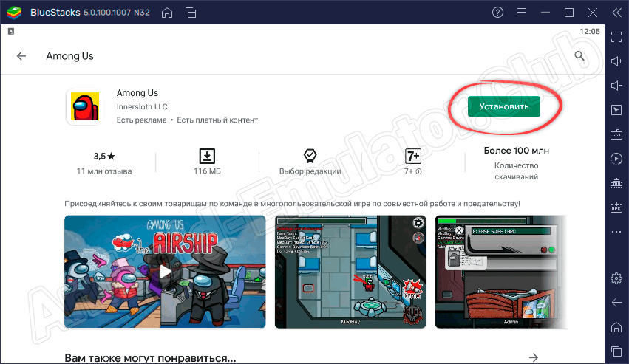The height and width of the screenshot is (364, 629).
Task: Open the BlueStacks hamburger menu
Action: (x=543, y=13)
